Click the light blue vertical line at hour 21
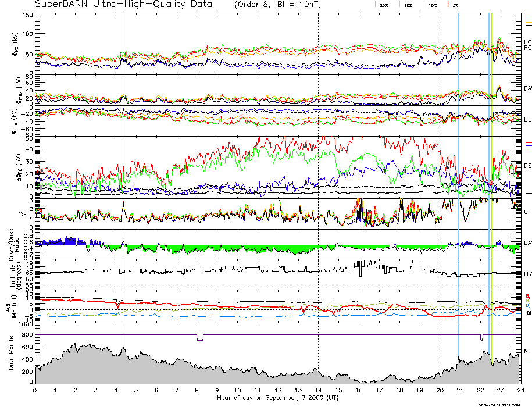Viewport: 532px width, 407px height. (459, 174)
